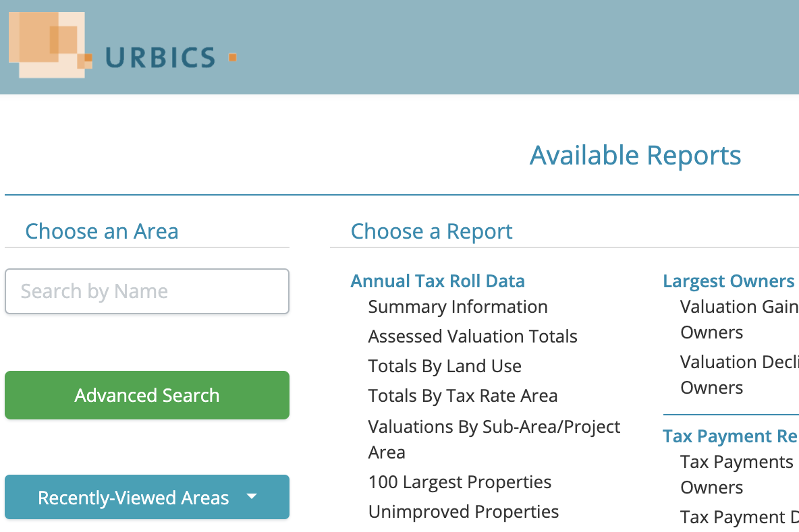
Task: Choose the Totals By Land Use report
Action: (445, 366)
